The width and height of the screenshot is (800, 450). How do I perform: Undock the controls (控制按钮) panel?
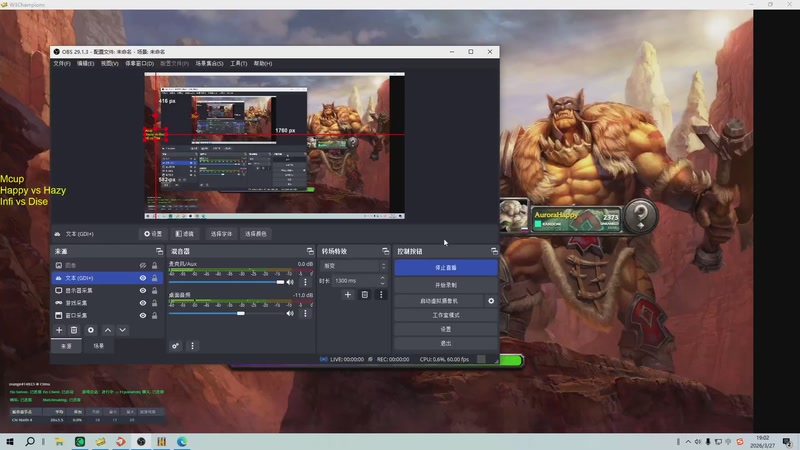[x=494, y=251]
